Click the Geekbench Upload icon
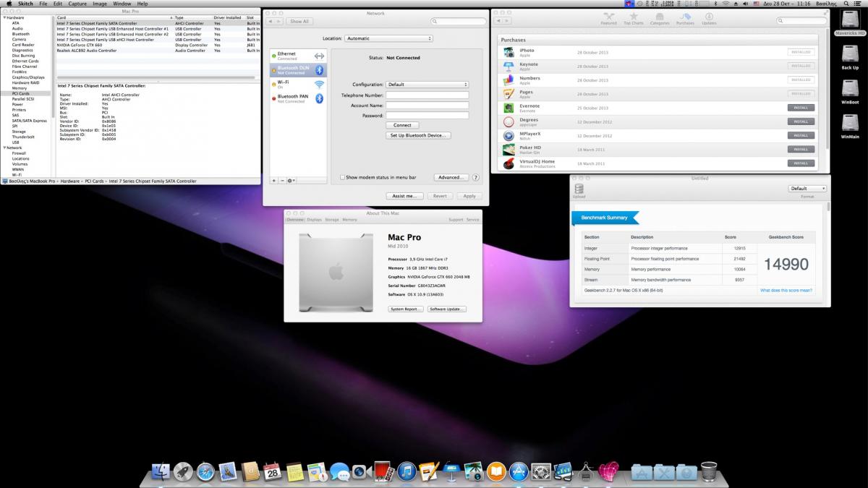 click(x=579, y=190)
